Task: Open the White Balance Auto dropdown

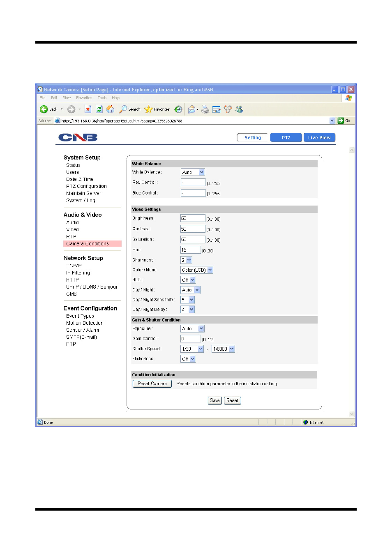Action: [x=193, y=172]
